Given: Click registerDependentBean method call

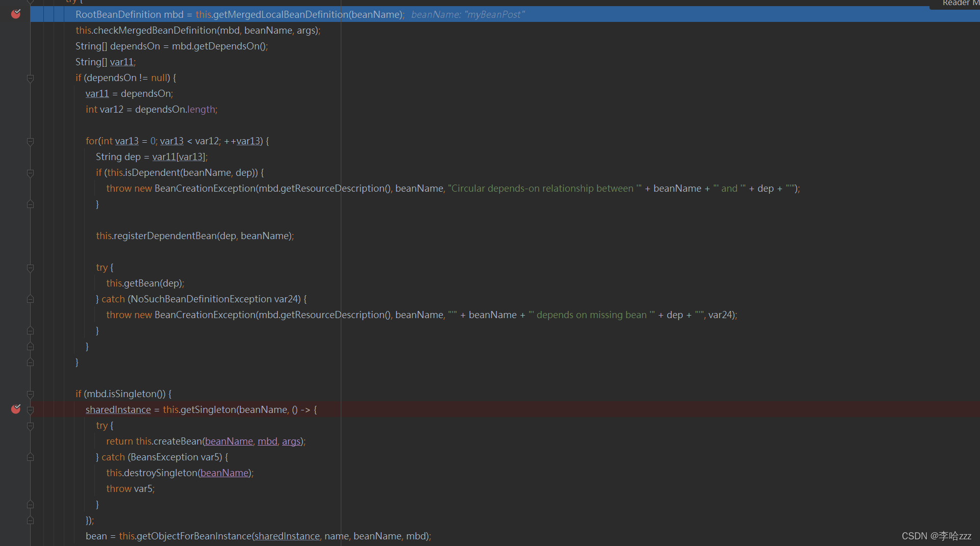Looking at the screenshot, I should [165, 236].
